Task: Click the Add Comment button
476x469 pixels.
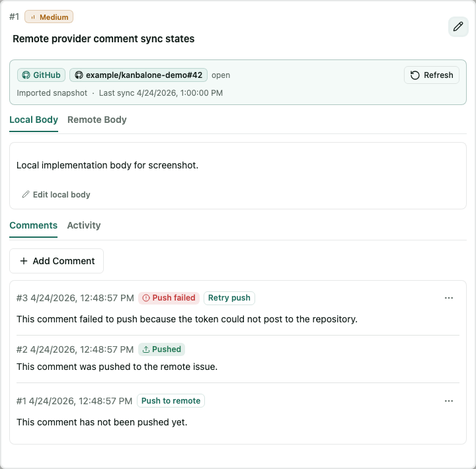Action: coord(56,261)
